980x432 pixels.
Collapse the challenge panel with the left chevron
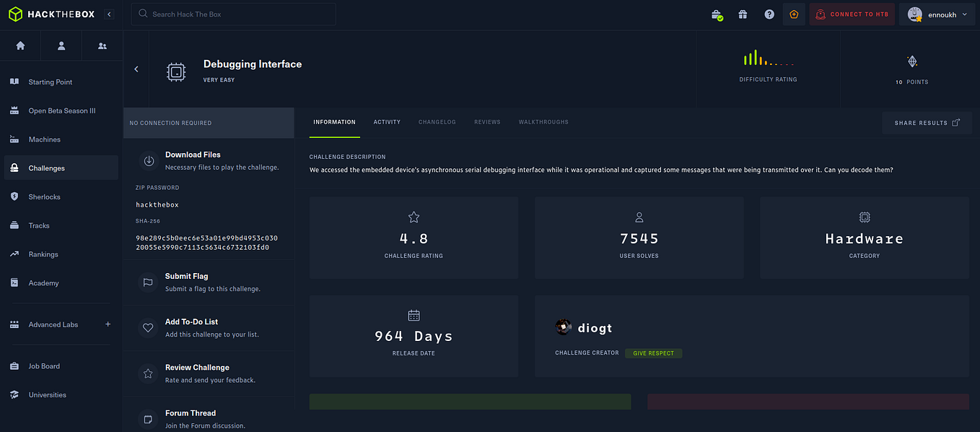(x=136, y=69)
